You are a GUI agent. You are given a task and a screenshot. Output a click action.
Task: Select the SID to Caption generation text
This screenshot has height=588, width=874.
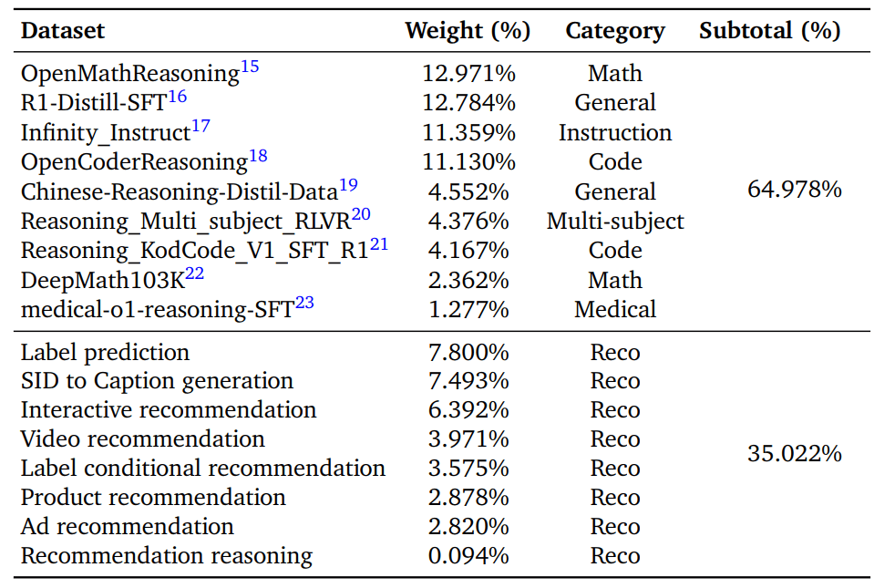tap(157, 381)
